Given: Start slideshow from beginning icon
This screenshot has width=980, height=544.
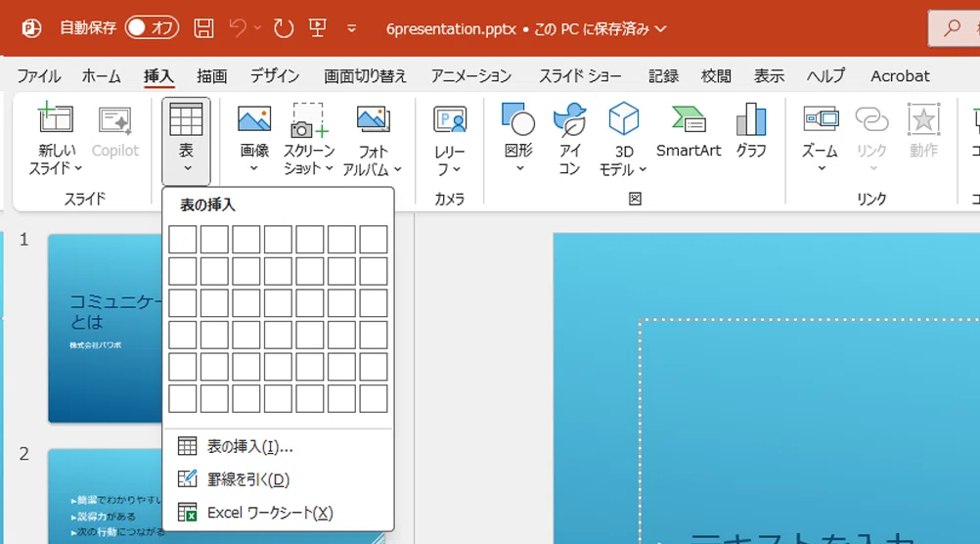Looking at the screenshot, I should tap(318, 27).
